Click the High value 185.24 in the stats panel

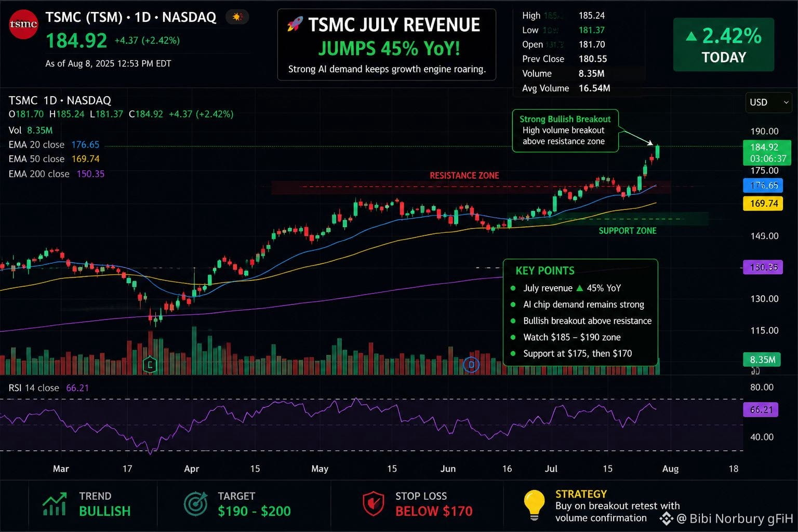coord(592,16)
